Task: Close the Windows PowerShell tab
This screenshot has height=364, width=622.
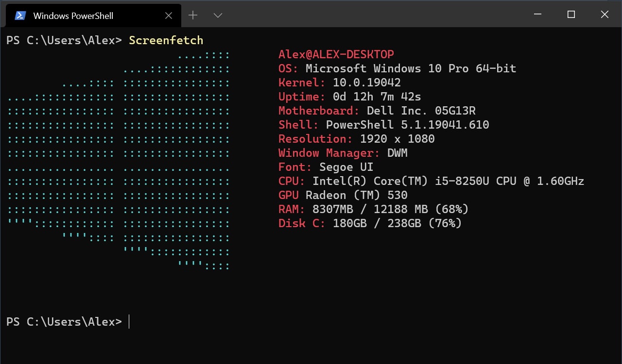Action: pos(169,16)
